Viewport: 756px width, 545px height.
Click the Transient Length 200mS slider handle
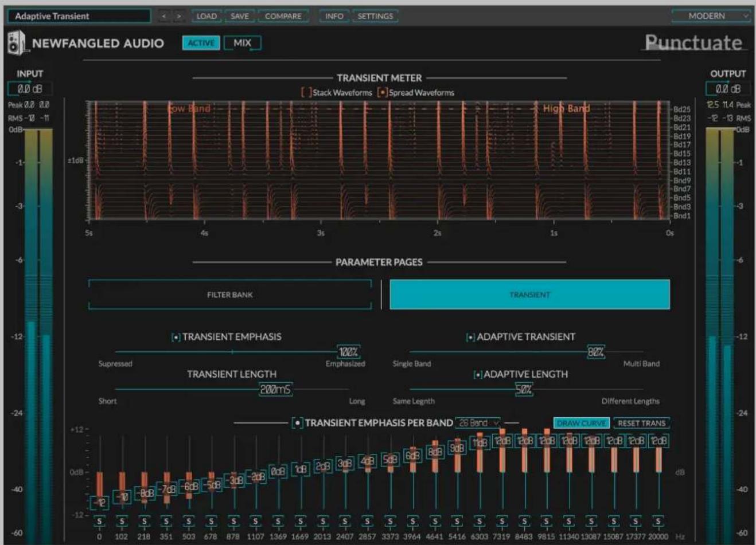(x=275, y=390)
